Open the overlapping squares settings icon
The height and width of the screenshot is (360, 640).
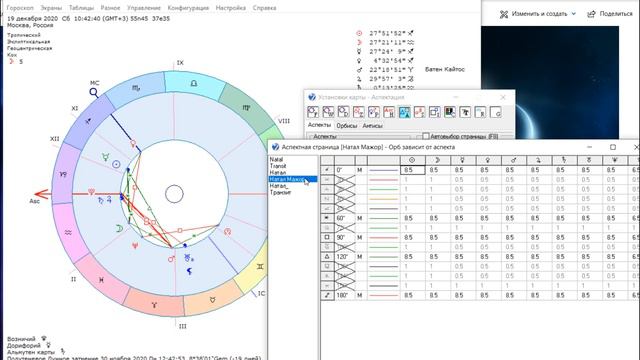click(x=435, y=112)
